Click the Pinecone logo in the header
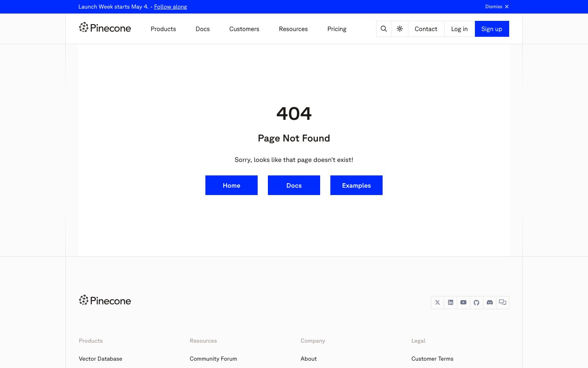Image resolution: width=588 pixels, height=368 pixels. [105, 28]
